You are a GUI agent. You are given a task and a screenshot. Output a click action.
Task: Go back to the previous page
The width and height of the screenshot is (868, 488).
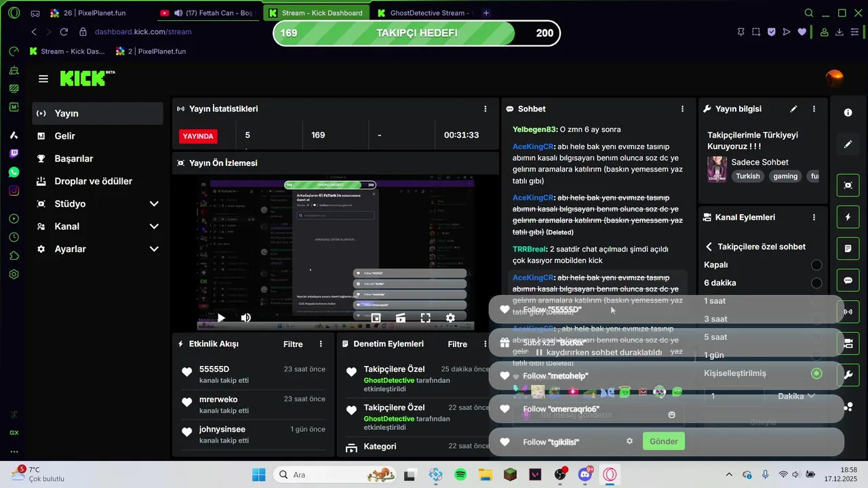(x=34, y=32)
